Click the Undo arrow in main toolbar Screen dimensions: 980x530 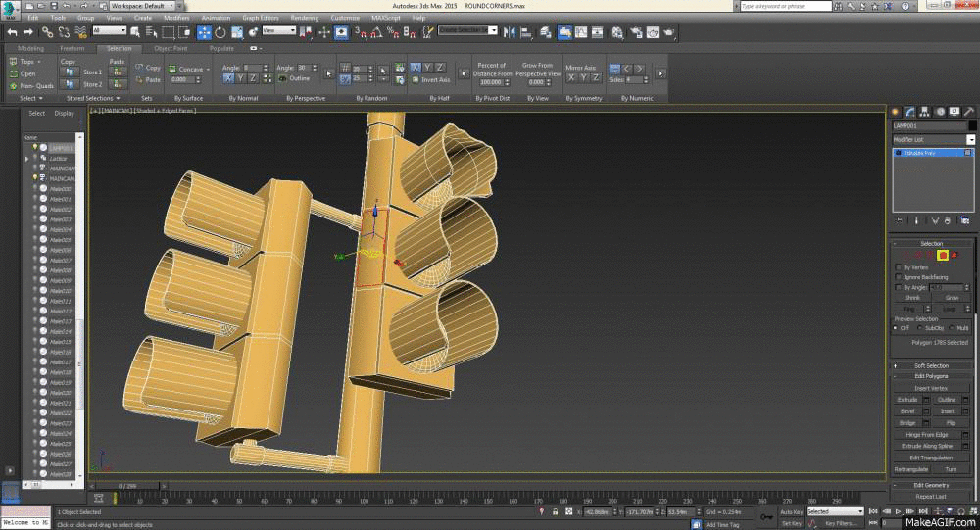click(12, 32)
